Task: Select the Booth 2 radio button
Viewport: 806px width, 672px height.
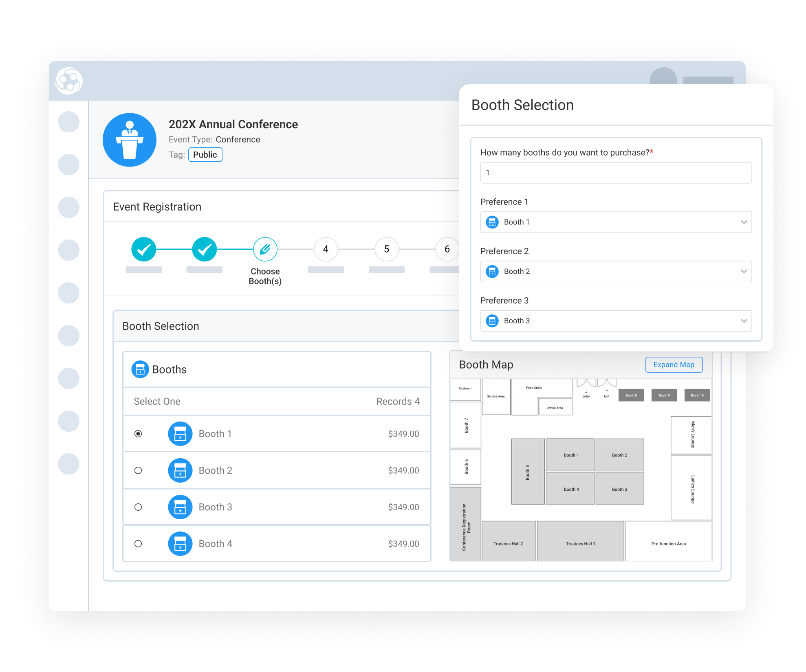Action: (x=138, y=470)
